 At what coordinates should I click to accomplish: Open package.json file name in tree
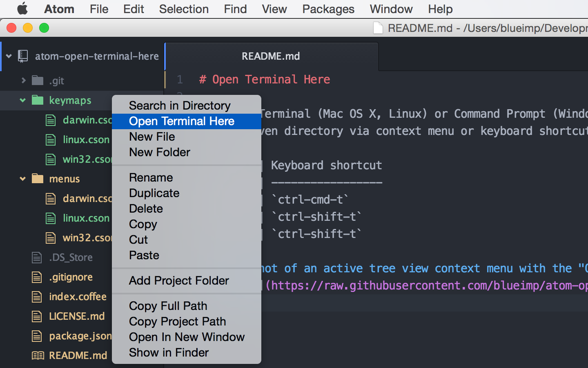click(80, 336)
